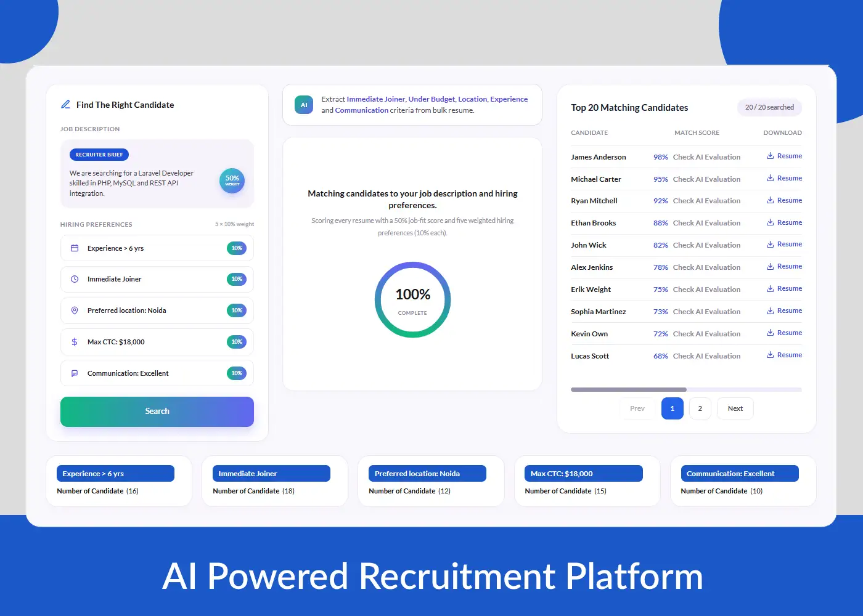Viewport: 863px width, 616px height.
Task: Open Check AI Evaluation for Ethan Brooks
Action: [x=706, y=223]
